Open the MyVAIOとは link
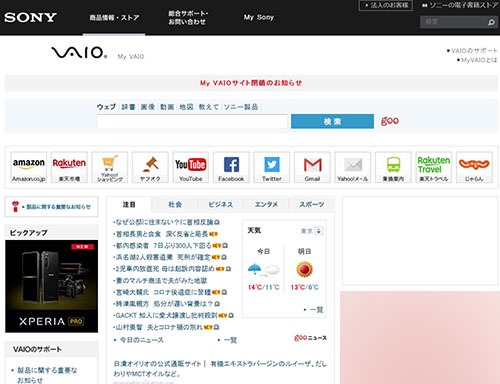 (477, 60)
